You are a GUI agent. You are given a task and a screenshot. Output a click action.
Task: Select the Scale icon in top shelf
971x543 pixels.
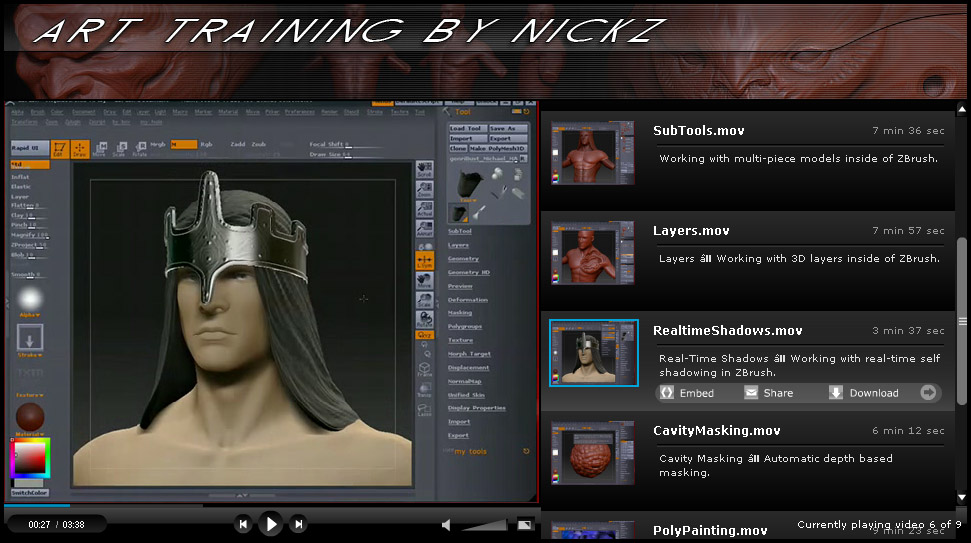(120, 149)
